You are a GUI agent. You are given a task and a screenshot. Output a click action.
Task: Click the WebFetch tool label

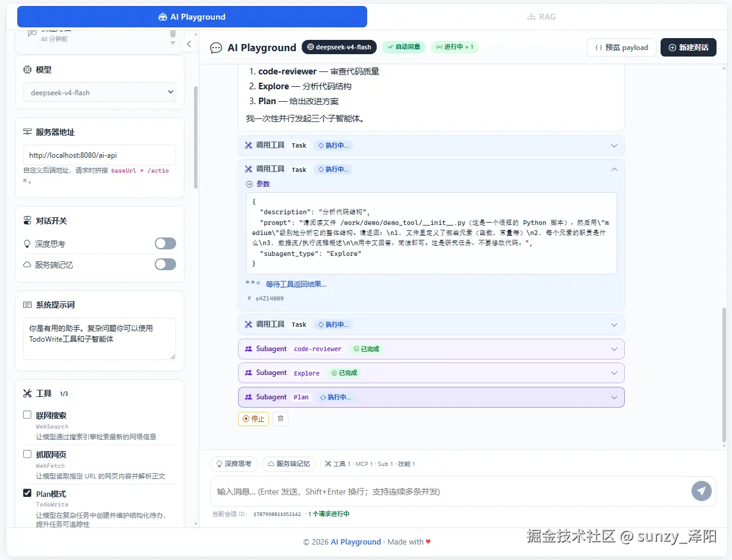coord(50,466)
